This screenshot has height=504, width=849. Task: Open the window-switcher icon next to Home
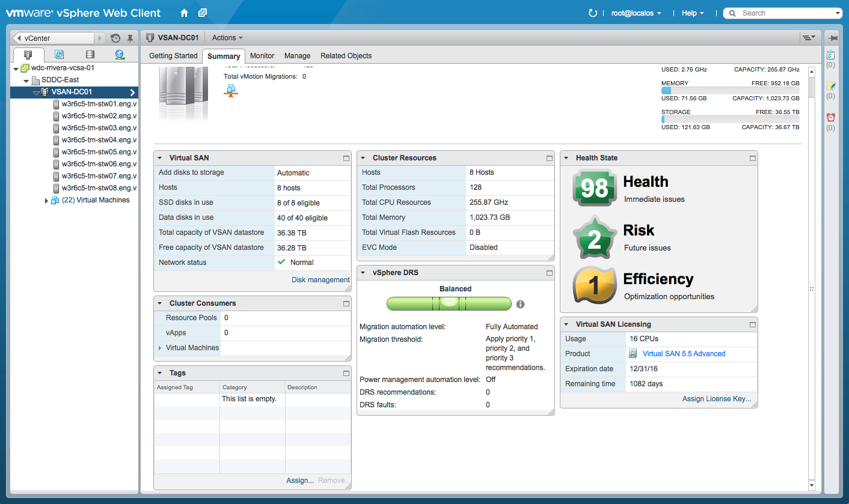coord(203,13)
